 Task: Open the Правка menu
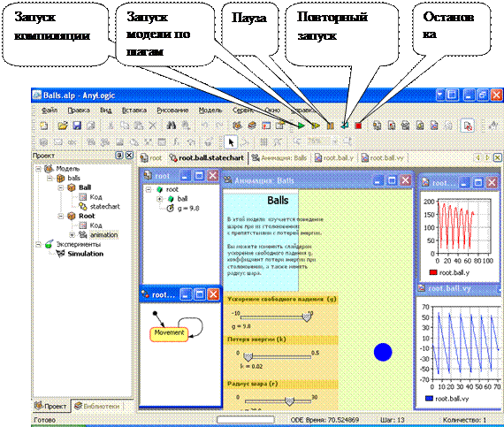click(x=79, y=111)
